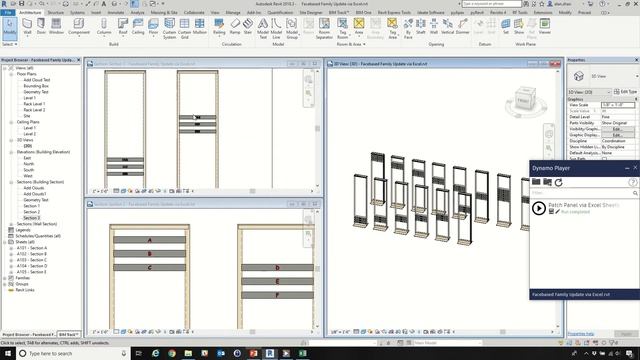Click the Dynamo Player refresh icon
The height and width of the screenshot is (360, 640).
pos(558,182)
